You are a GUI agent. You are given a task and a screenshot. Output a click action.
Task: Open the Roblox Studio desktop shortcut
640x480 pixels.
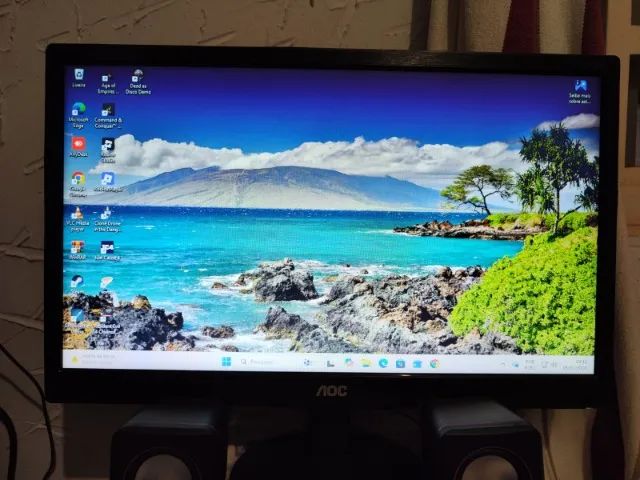tap(108, 150)
